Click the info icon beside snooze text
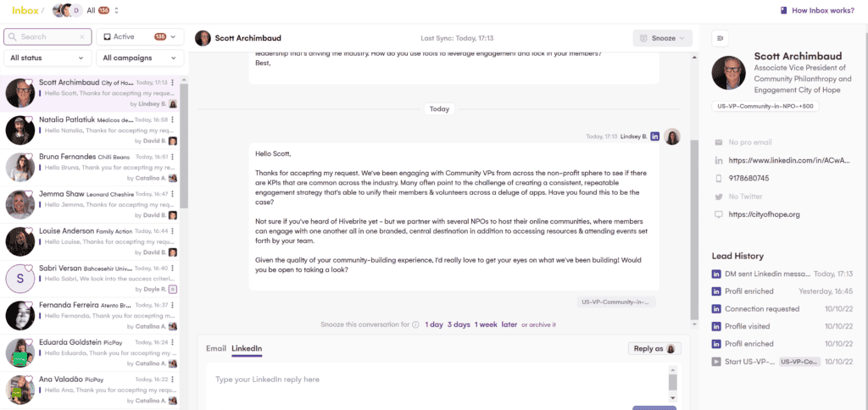The image size is (868, 410). click(416, 324)
